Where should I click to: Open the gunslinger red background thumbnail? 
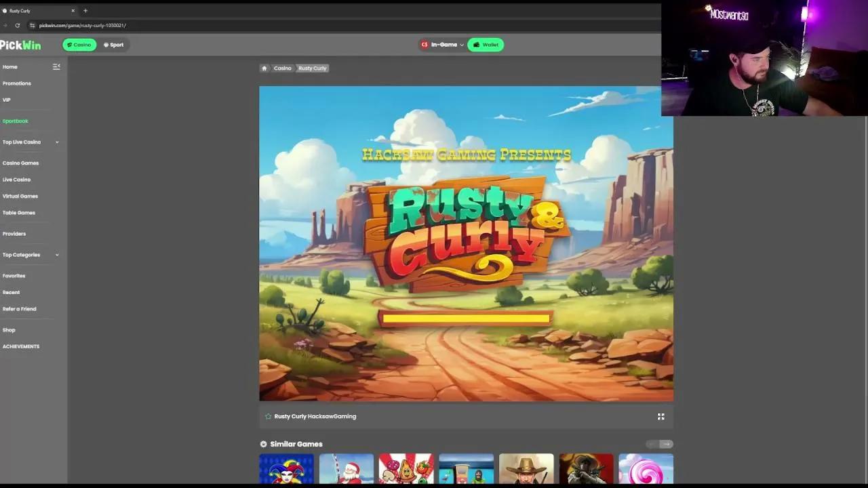coord(586,469)
